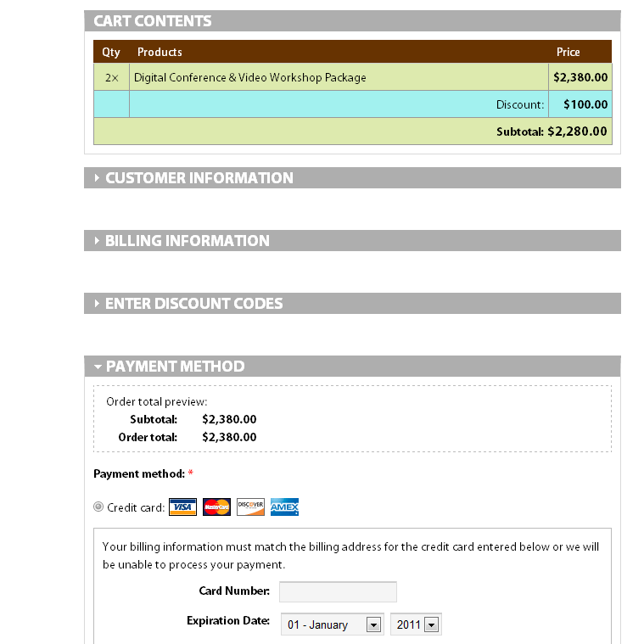This screenshot has height=644, width=644.
Task: Click the Visa card icon
Action: tap(182, 507)
